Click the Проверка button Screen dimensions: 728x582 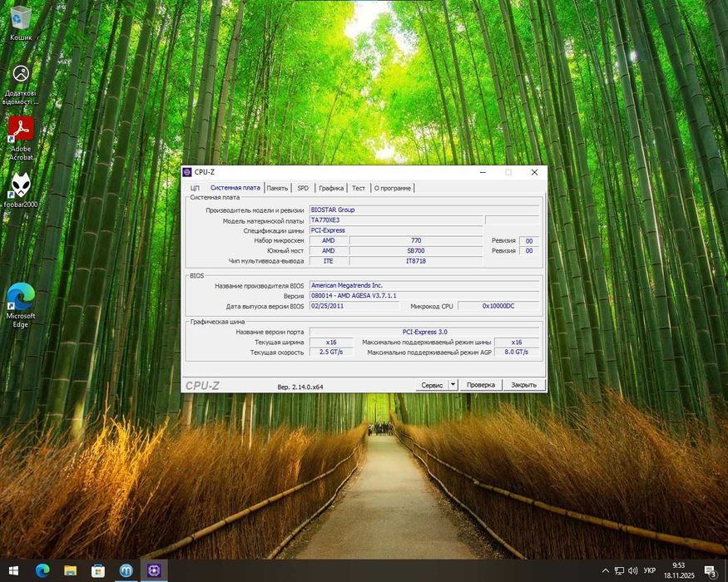(481, 385)
